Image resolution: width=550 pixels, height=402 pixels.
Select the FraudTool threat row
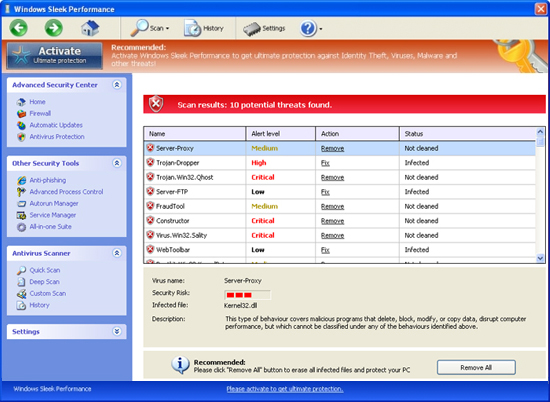pos(340,206)
